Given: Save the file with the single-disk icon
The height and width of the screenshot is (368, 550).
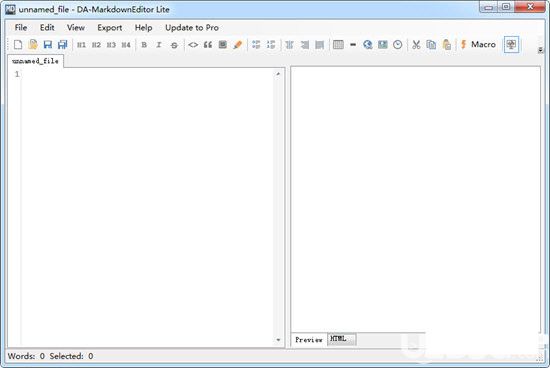Looking at the screenshot, I should point(48,45).
